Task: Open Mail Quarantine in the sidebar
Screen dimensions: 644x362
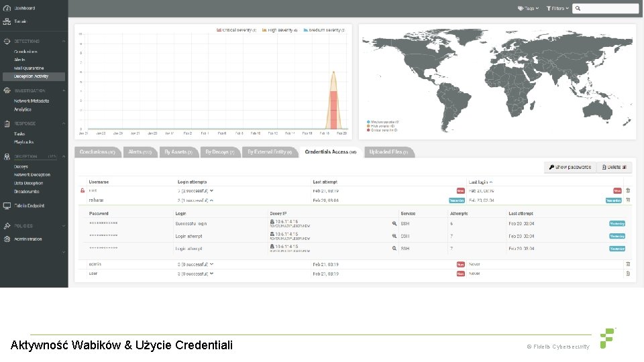Action: [29, 68]
